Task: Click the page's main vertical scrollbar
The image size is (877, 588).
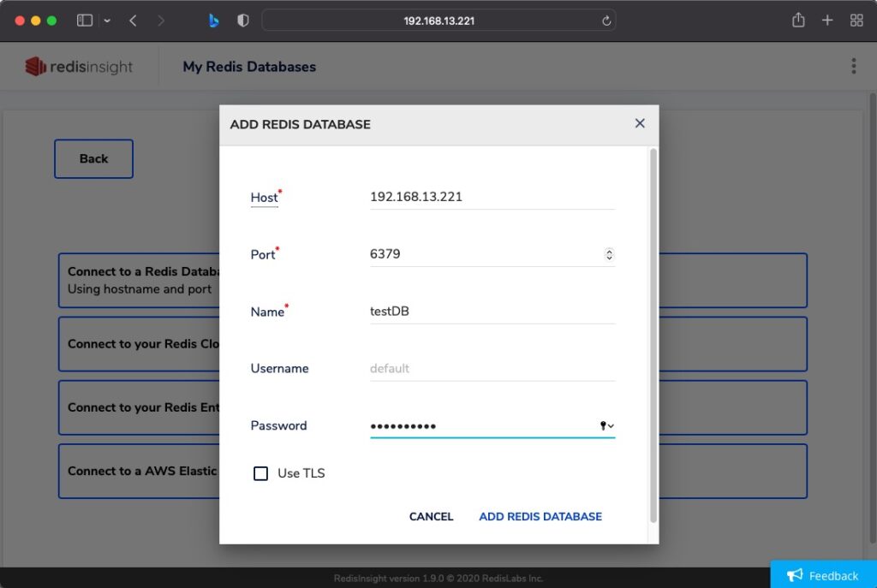Action: pos(873,318)
